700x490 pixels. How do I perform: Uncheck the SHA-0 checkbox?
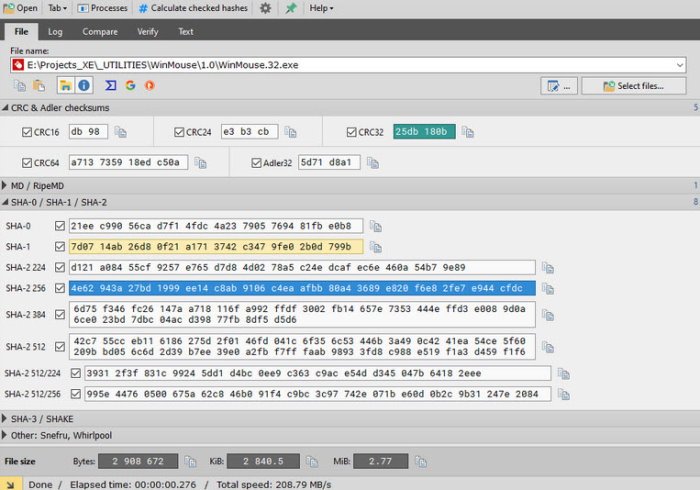[x=60, y=226]
